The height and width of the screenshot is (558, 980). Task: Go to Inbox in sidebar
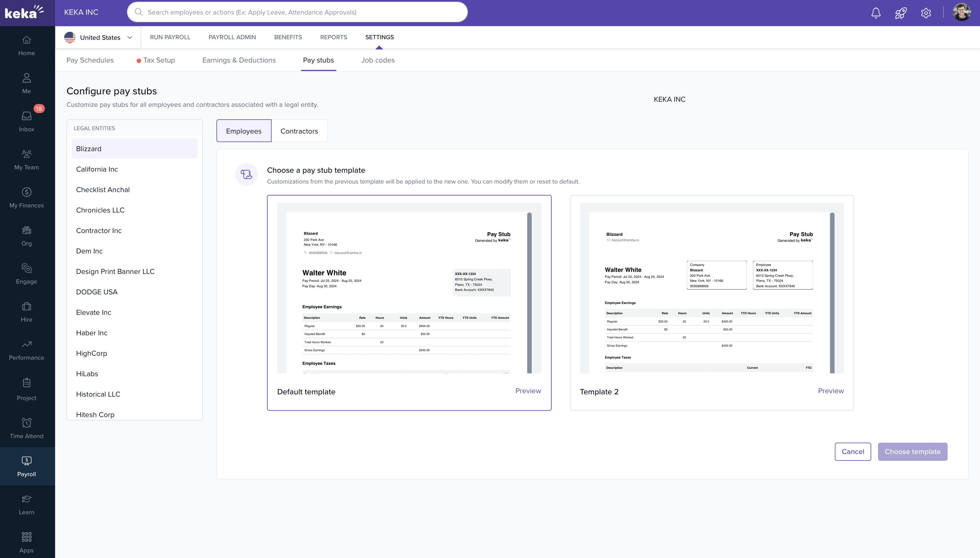[26, 121]
